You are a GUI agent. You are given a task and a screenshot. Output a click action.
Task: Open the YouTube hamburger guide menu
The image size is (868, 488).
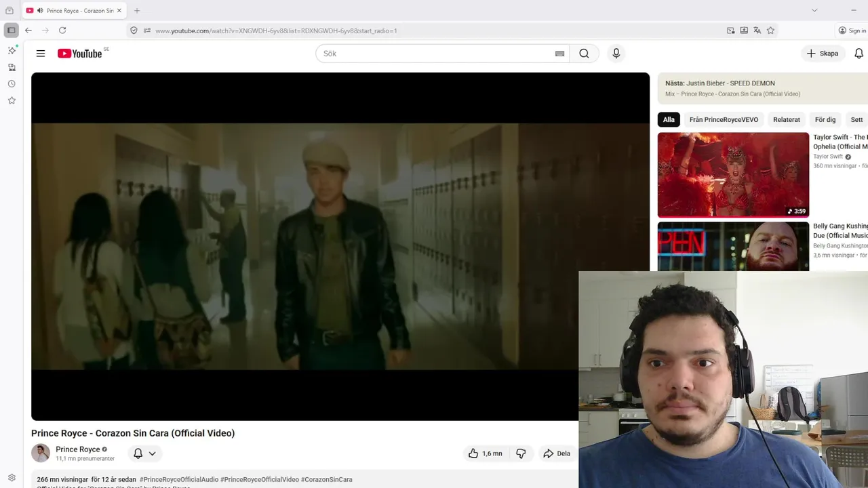(x=41, y=54)
